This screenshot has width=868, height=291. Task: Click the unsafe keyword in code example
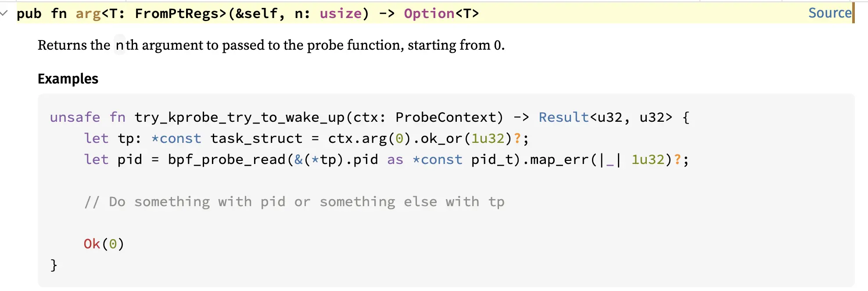(75, 117)
